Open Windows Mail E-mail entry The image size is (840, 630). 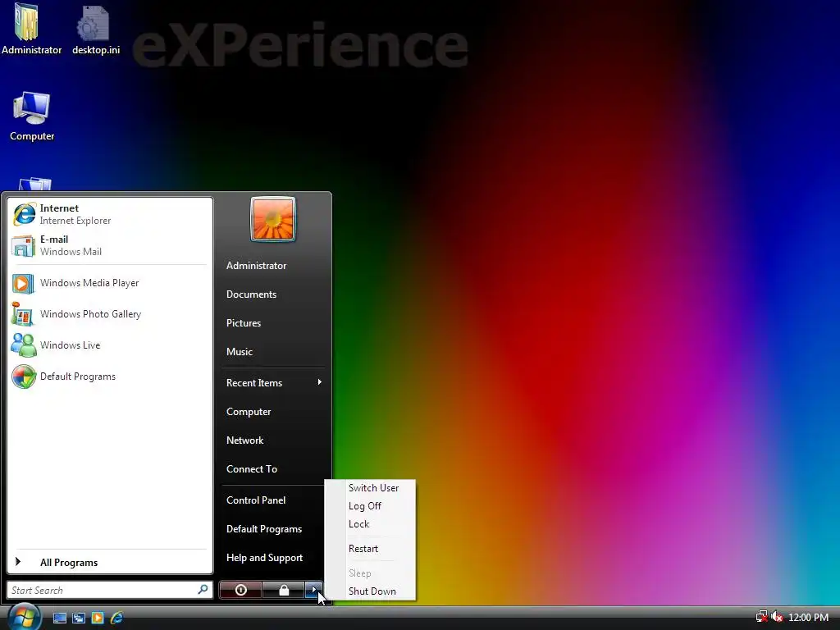click(109, 245)
